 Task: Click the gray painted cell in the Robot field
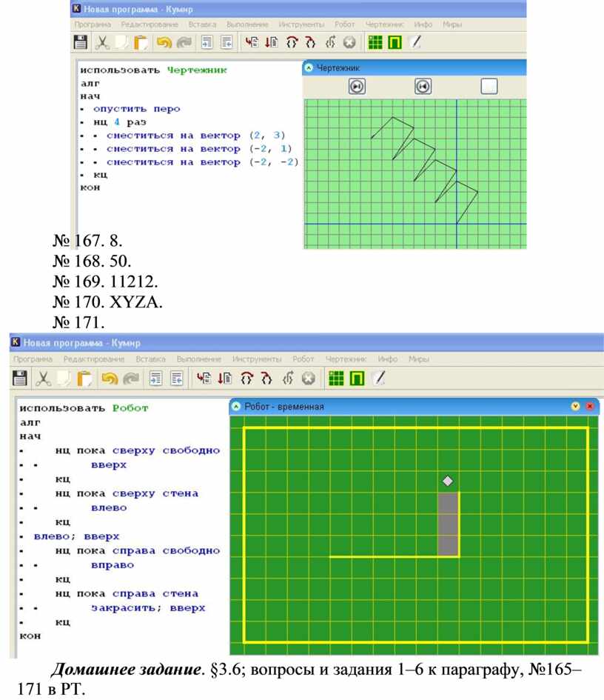coord(448,524)
